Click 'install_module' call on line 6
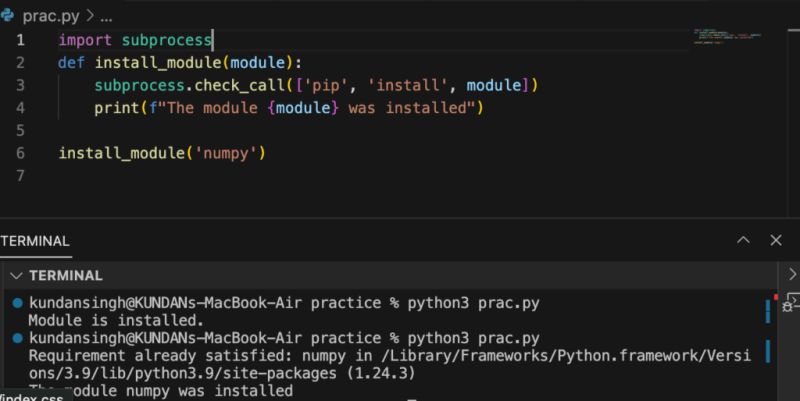The width and height of the screenshot is (800, 401). (x=121, y=153)
